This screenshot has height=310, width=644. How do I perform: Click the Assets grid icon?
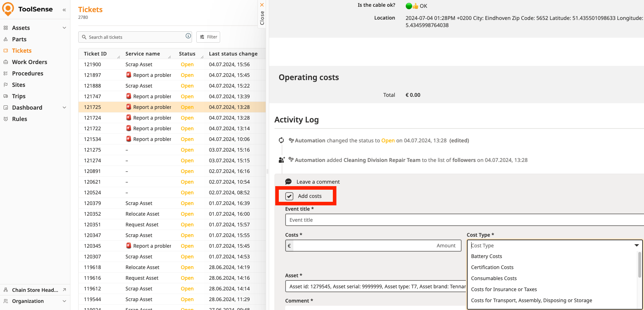(6, 28)
